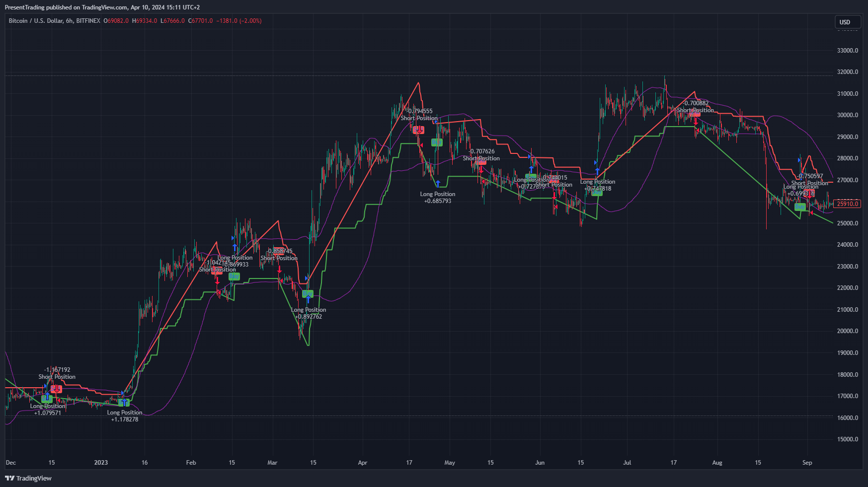Click the 30000.0 price axis label
This screenshot has height=487, width=868.
coord(848,115)
